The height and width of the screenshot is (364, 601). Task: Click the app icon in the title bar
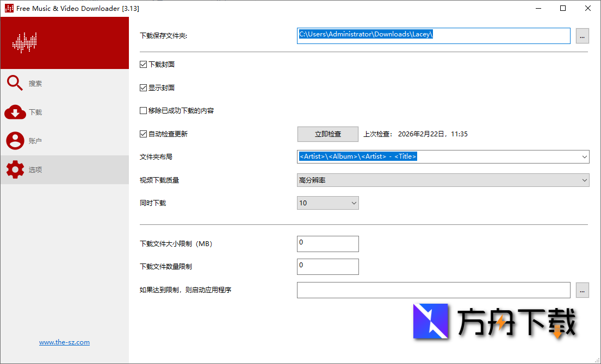point(8,8)
